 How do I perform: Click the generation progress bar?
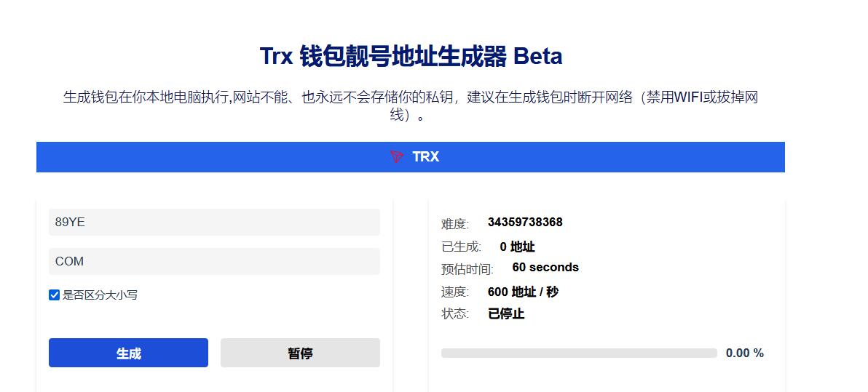coord(579,353)
